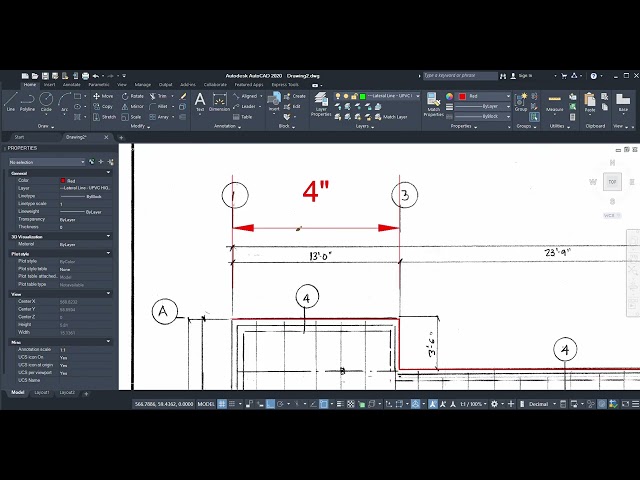Collapse the 3D Visualization section
This screenshot has width=640, height=480.
(x=108, y=236)
